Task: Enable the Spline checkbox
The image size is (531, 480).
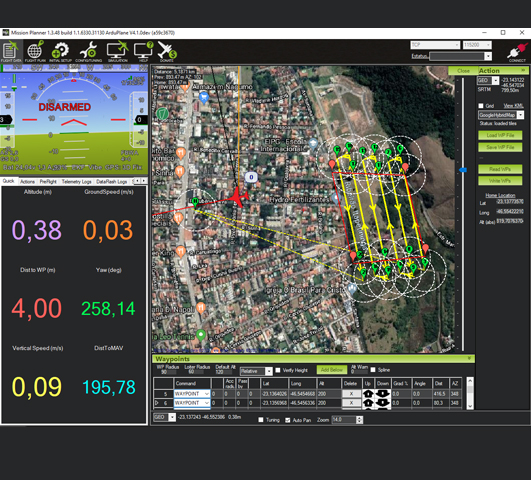Action: [373, 370]
